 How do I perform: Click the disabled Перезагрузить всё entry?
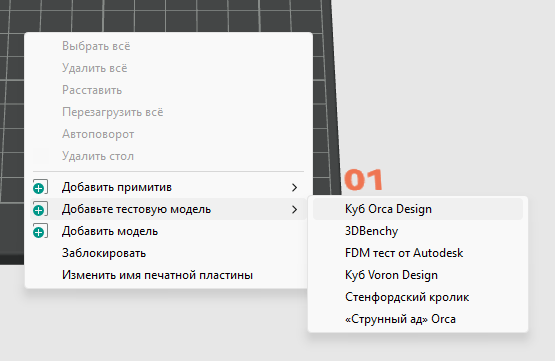tap(168, 112)
